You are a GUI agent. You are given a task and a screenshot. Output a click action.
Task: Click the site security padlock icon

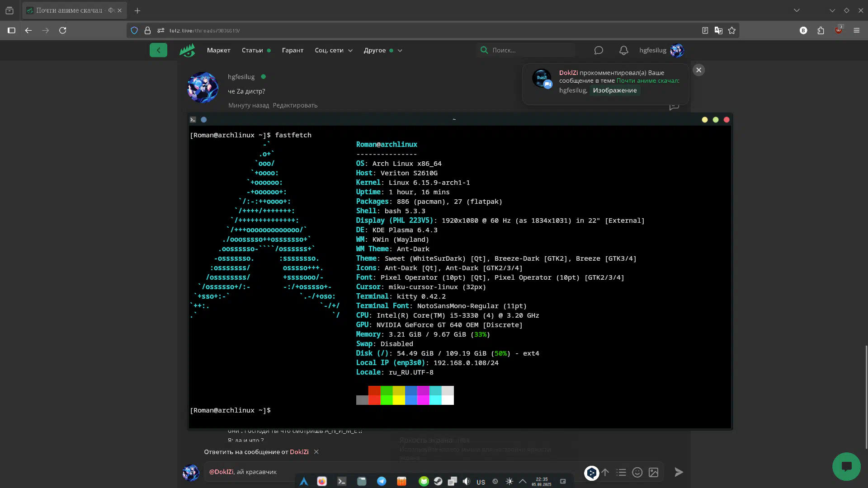click(147, 30)
